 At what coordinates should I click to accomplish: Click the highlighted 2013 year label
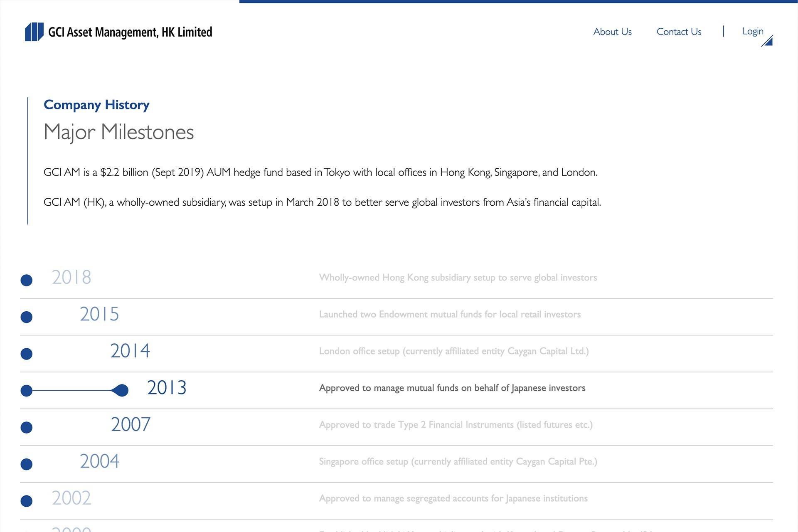[x=167, y=388]
